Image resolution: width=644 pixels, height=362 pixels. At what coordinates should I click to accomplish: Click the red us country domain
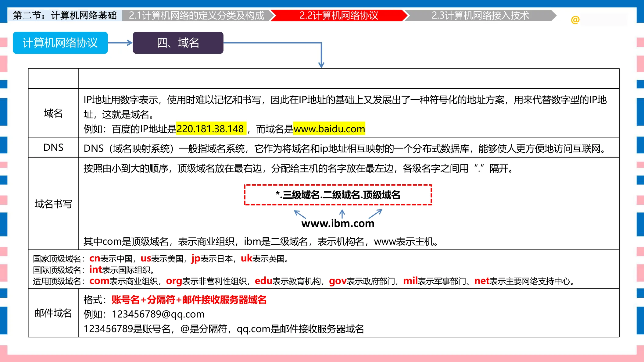146,258
